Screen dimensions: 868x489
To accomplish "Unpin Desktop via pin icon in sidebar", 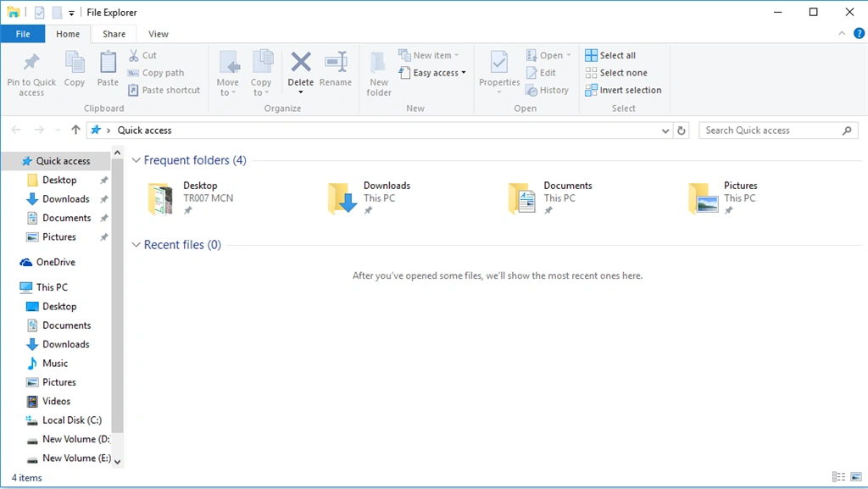I will coord(103,181).
